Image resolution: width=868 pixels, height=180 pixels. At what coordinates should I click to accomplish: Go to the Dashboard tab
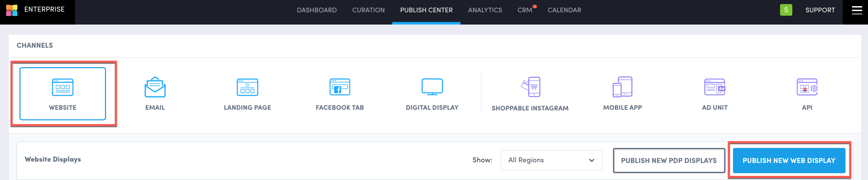point(317,10)
